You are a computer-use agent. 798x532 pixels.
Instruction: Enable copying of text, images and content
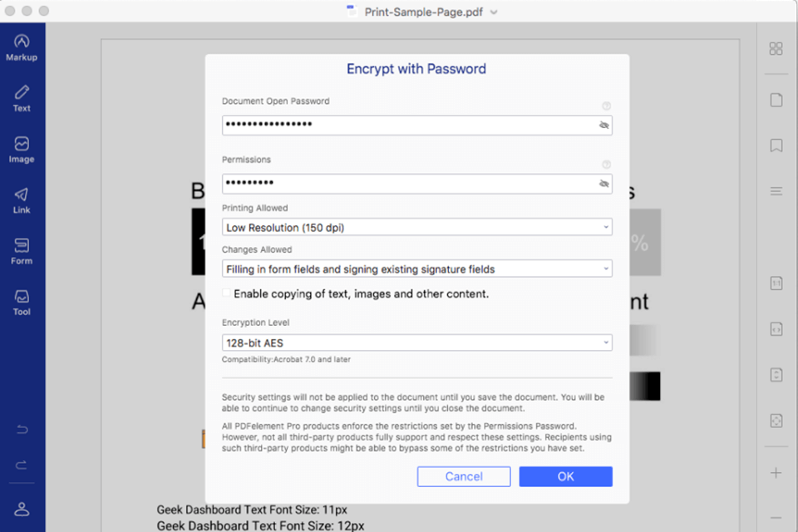(226, 293)
